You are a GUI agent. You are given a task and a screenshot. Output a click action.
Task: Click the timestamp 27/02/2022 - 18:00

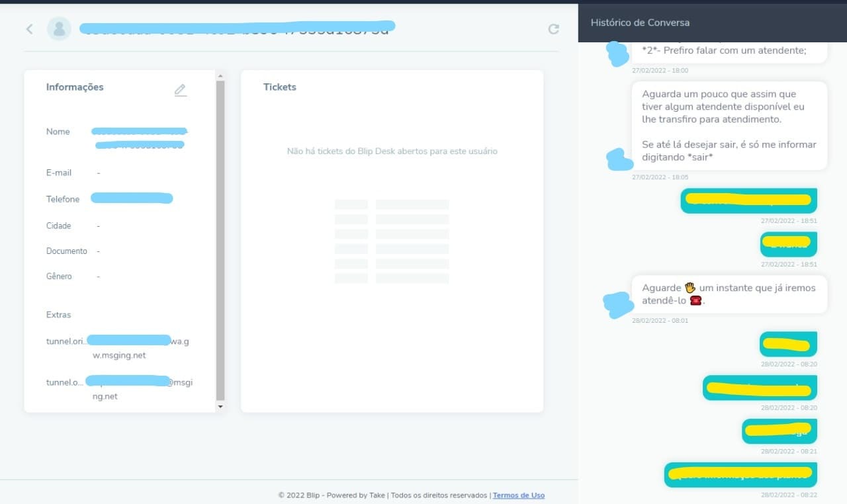click(660, 70)
